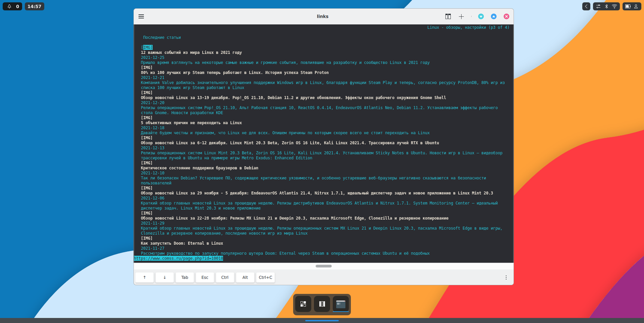Viewport: 644px width, 323px height.
Task: Click the blue up-arrow window button
Action: [494, 16]
